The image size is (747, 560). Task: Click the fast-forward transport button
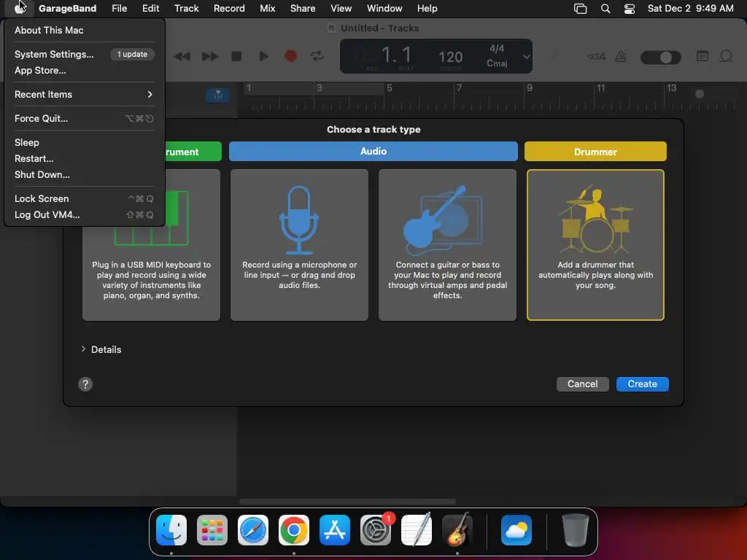[209, 57]
